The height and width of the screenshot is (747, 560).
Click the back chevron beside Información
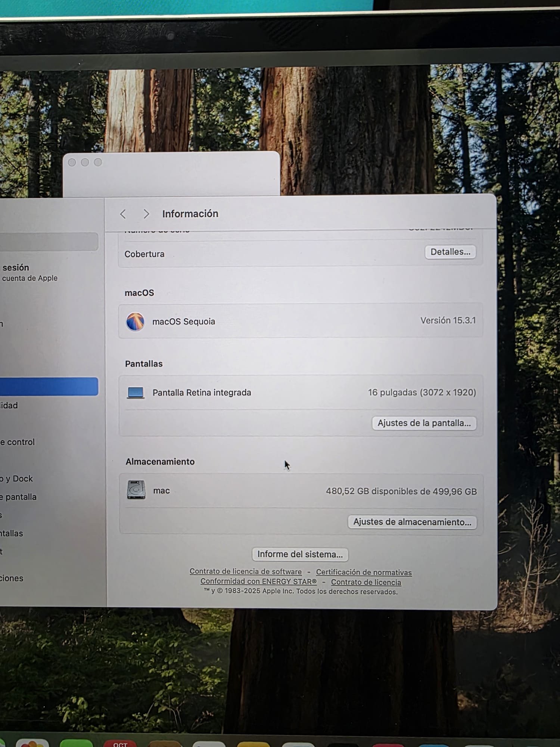point(123,214)
